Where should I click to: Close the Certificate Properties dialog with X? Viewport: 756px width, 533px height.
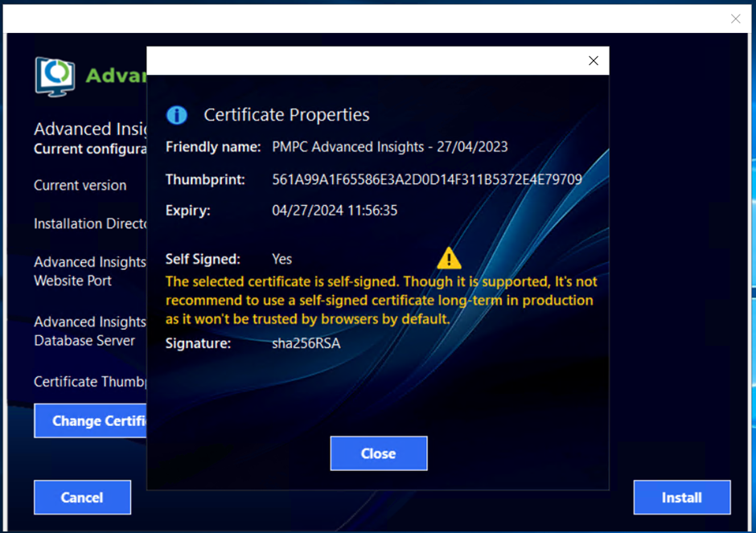tap(594, 61)
